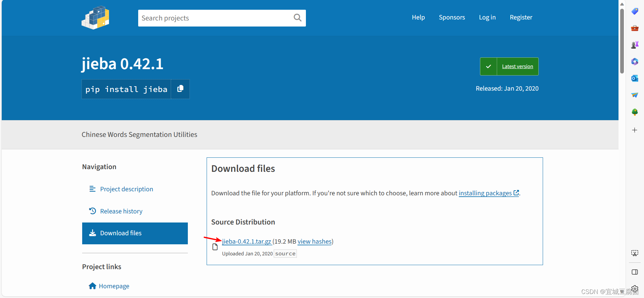Click the page vertical scrollbar thumb

coord(622,41)
